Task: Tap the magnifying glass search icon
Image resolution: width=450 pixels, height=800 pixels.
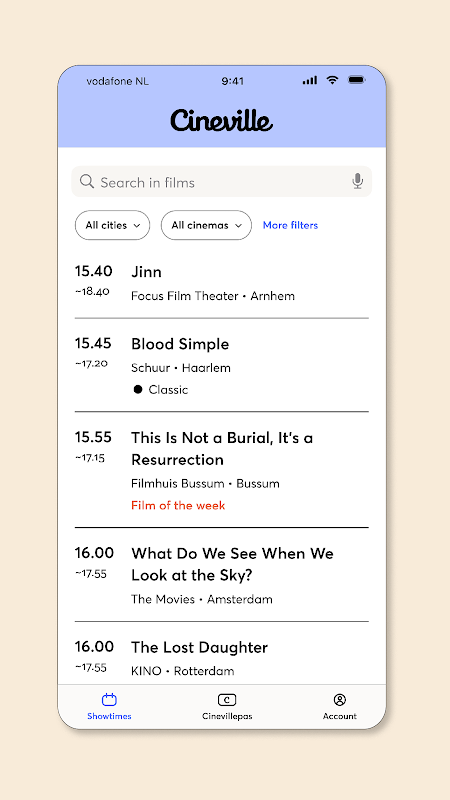Action: tap(87, 181)
